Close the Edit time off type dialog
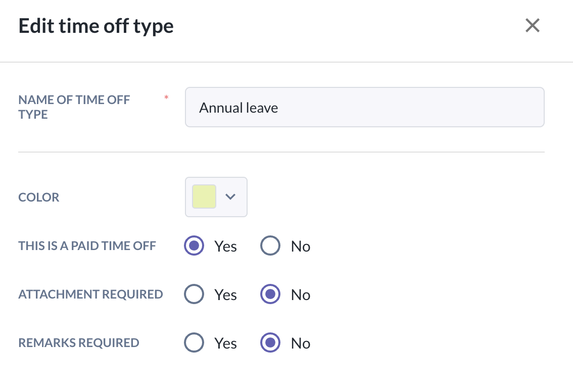The height and width of the screenshot is (392, 573). coord(533,25)
